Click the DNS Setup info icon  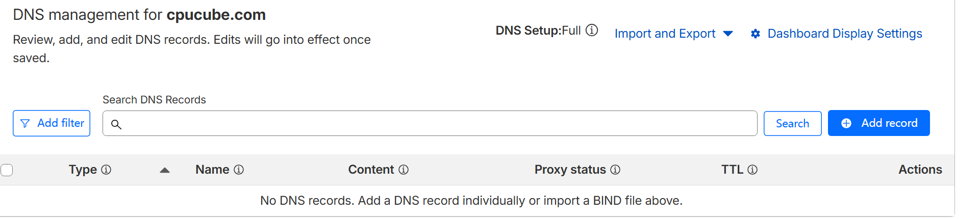tap(592, 31)
